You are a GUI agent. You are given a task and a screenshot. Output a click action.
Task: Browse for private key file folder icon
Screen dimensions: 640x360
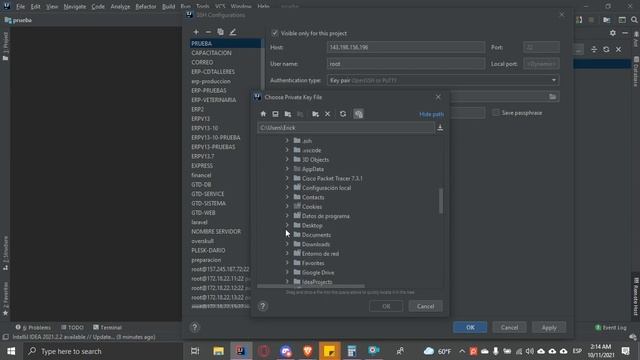click(552, 97)
